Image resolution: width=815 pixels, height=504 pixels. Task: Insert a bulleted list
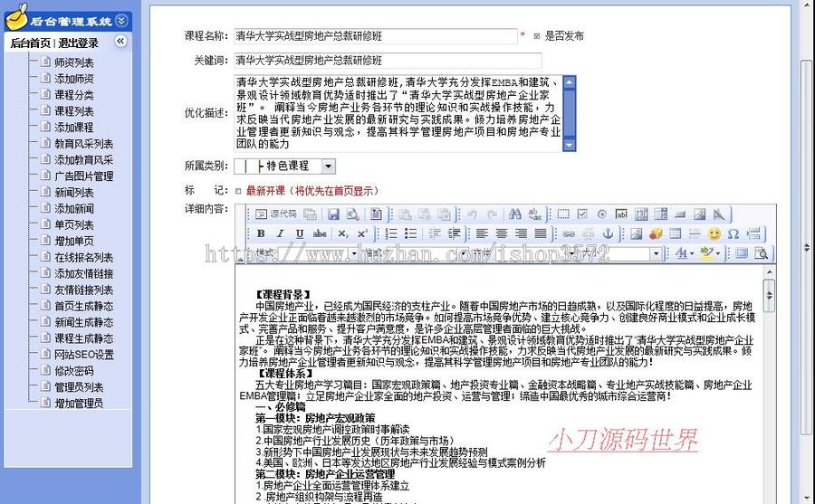click(410, 233)
